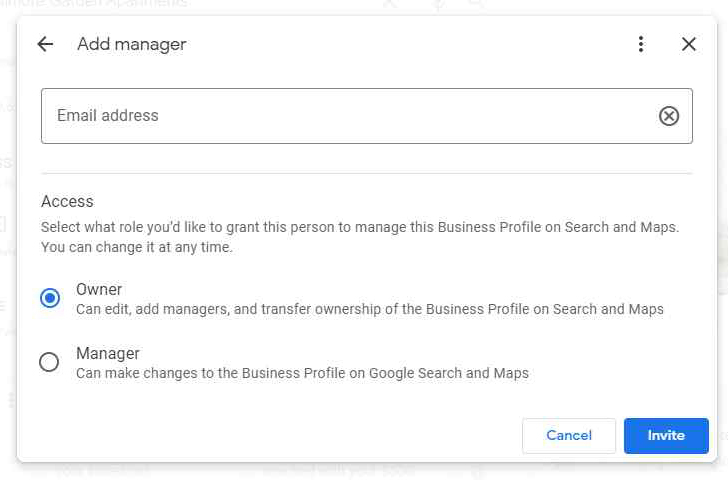Click the Add manager dialog title
Screen dimensions: 728x480
click(131, 44)
